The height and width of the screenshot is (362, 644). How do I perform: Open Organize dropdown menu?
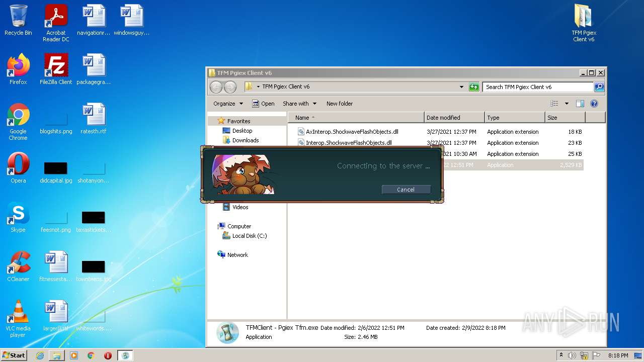228,104
